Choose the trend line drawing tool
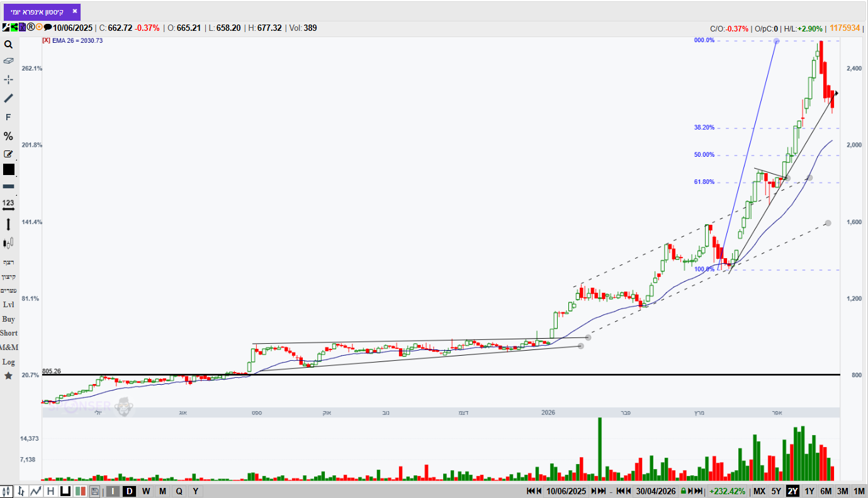Viewport: 868px width, 498px height. coord(8,98)
